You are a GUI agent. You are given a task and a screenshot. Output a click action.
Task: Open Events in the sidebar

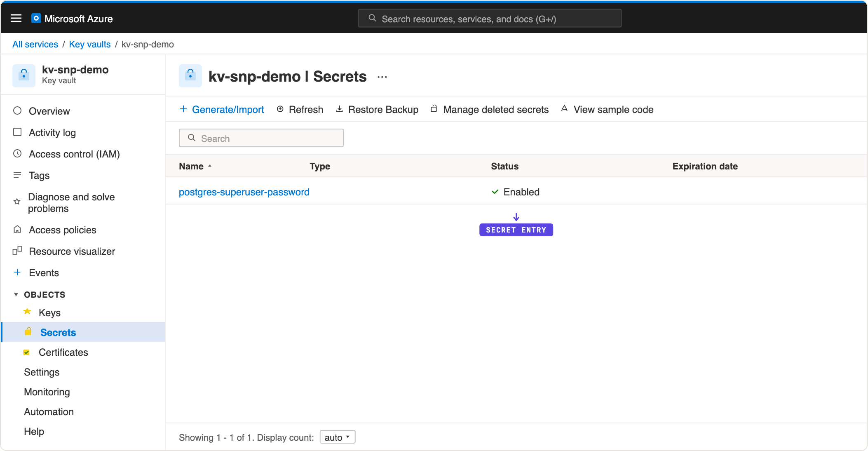44,272
